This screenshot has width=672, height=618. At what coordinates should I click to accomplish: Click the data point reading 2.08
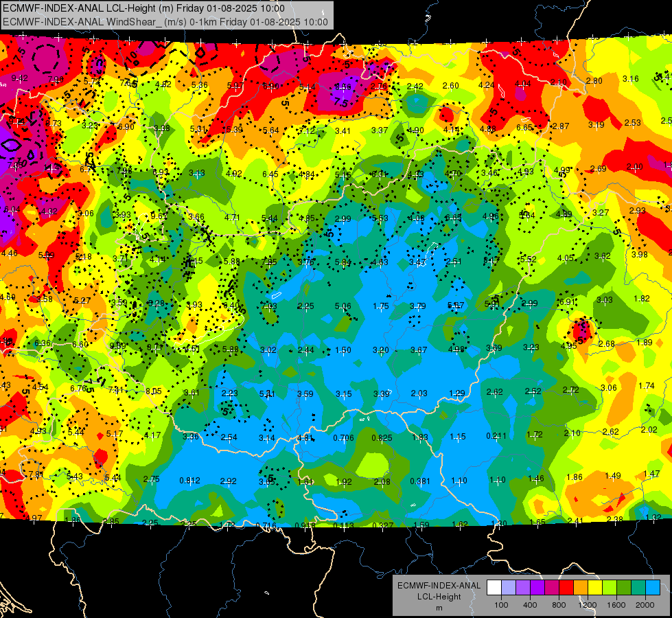[382, 481]
